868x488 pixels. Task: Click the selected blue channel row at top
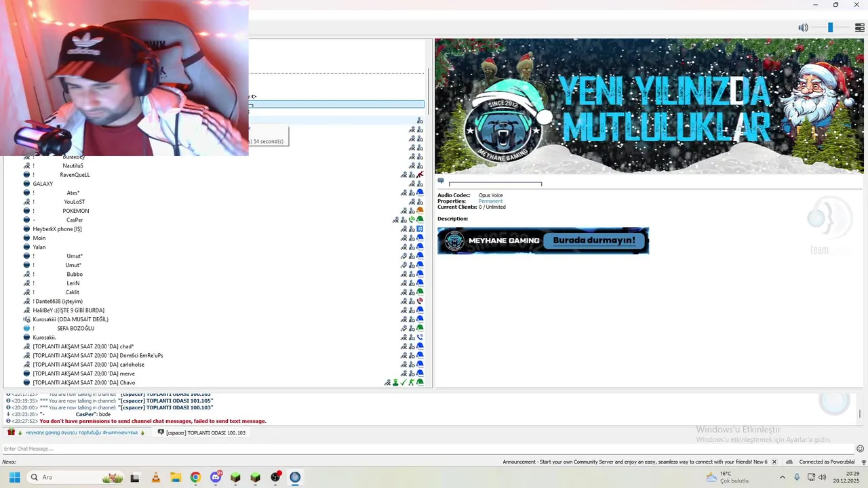pyautogui.click(x=336, y=104)
